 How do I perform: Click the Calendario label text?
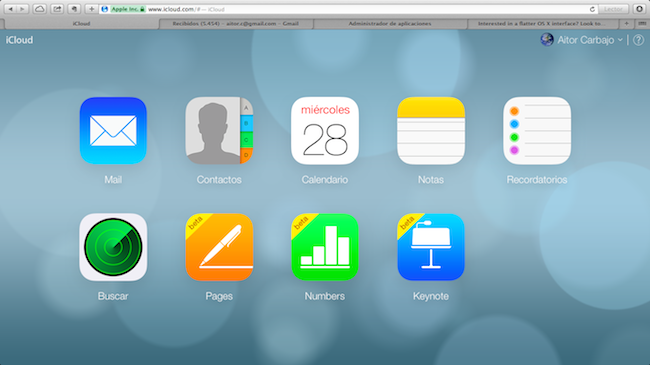point(325,180)
